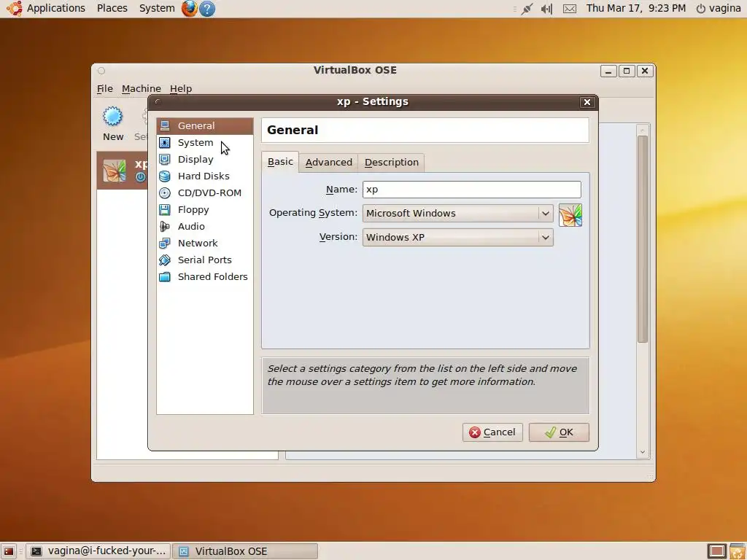747x560 pixels.
Task: Click the VirtualBox details pane scrollbar
Action: [642, 239]
